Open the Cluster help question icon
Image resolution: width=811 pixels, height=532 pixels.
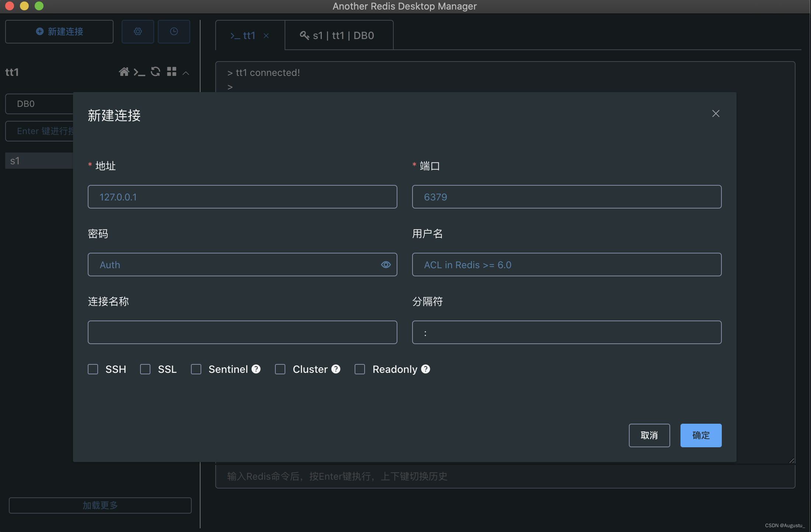(x=335, y=369)
